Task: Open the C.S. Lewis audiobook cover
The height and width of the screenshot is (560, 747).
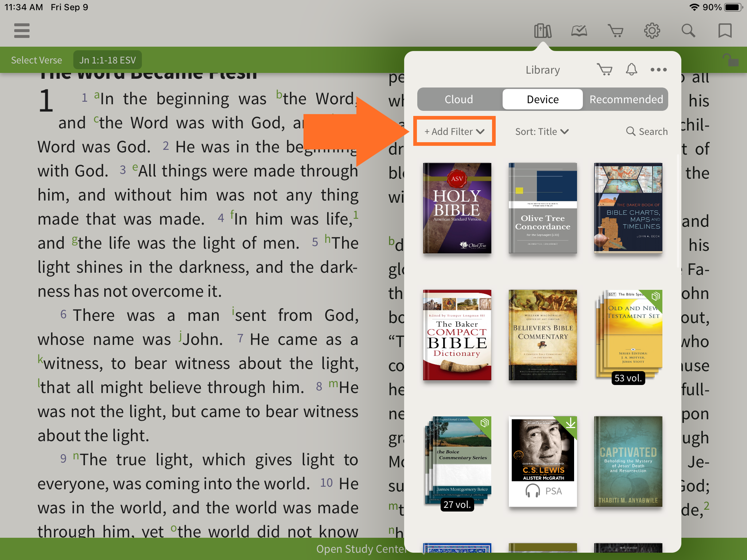Action: [543, 462]
